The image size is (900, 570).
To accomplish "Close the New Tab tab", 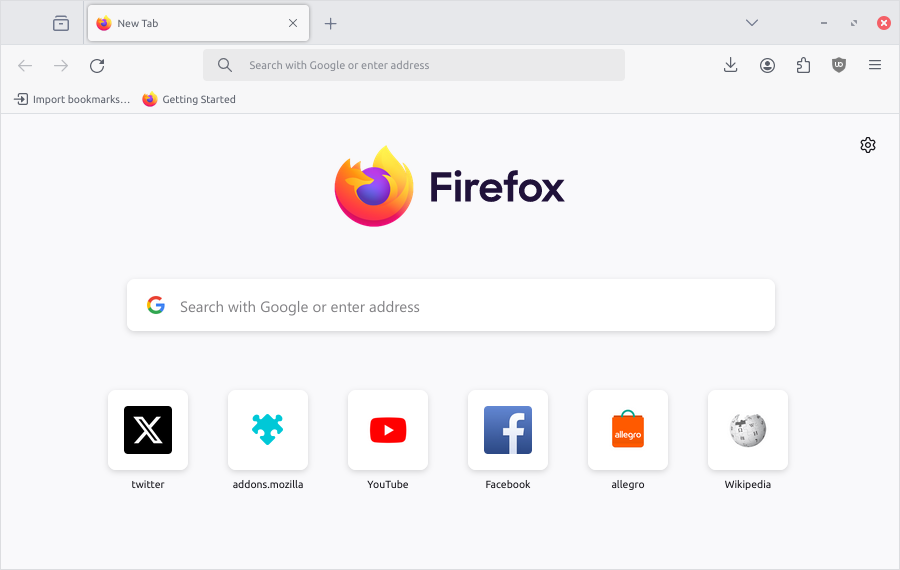I will point(293,23).
